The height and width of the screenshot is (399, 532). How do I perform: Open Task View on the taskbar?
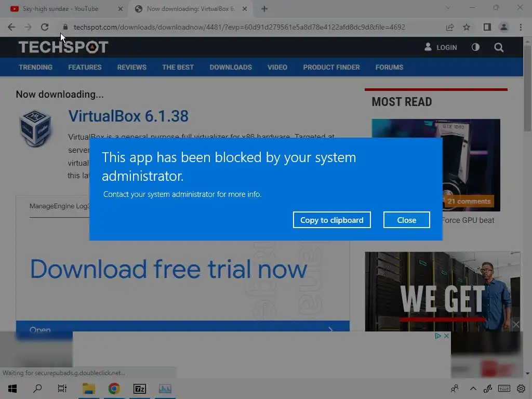pos(62,389)
